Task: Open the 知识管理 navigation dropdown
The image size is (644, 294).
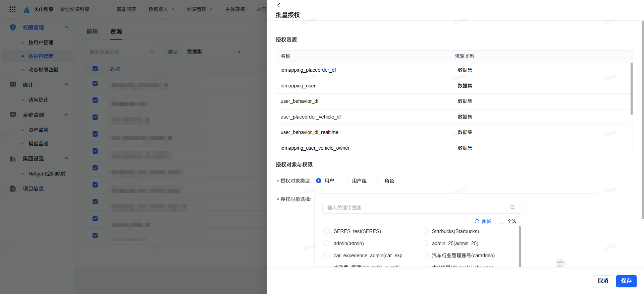Action: 200,9
